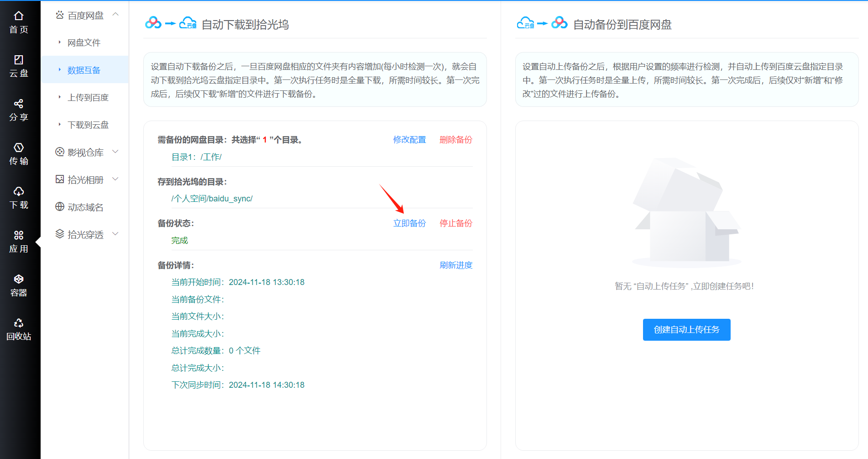Click 当前完成大小 label
The image size is (868, 459).
[x=198, y=334]
